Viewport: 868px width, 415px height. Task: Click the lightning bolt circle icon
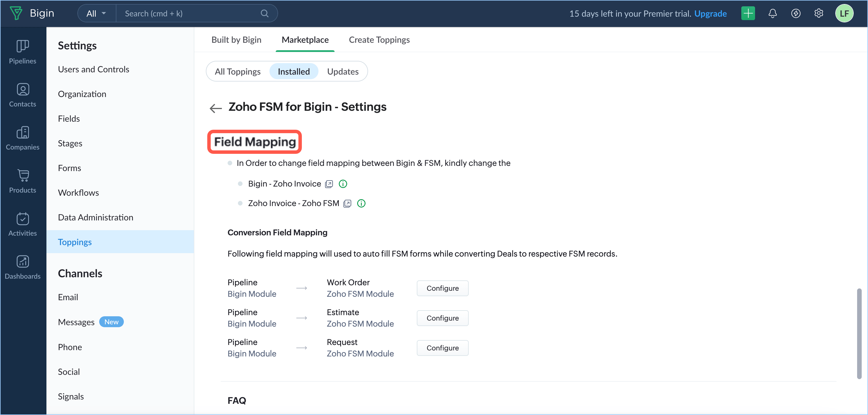click(x=795, y=13)
